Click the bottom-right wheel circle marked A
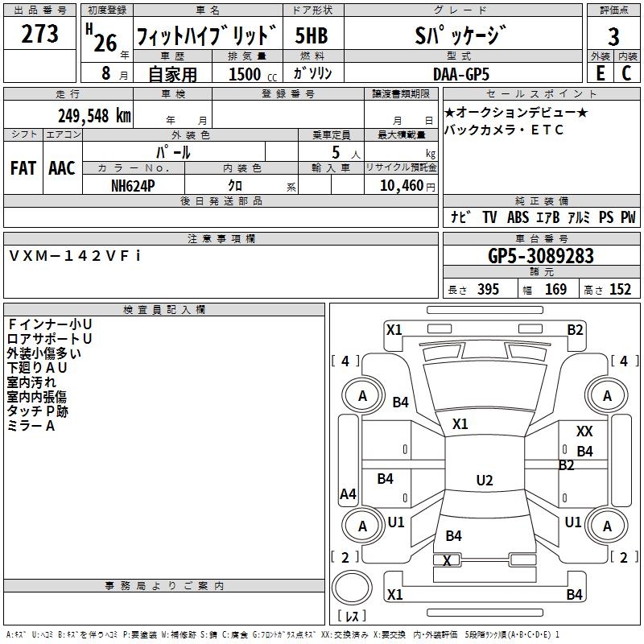The image size is (644, 644). (607, 526)
